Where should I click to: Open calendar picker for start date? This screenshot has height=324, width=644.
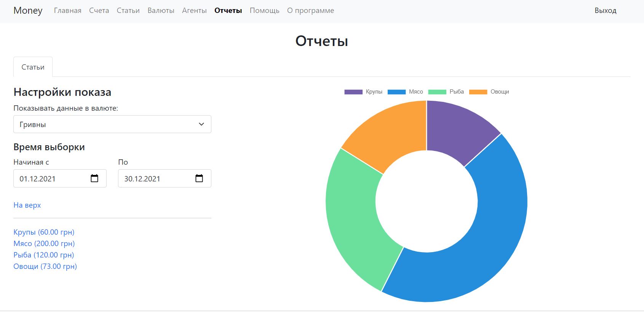point(94,178)
